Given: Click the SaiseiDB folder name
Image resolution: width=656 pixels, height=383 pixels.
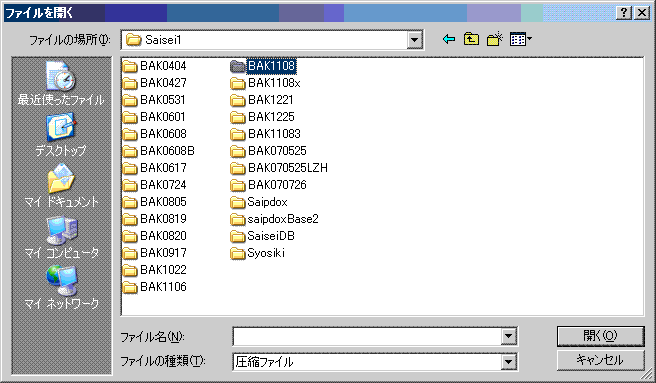Looking at the screenshot, I should pyautogui.click(x=271, y=236).
